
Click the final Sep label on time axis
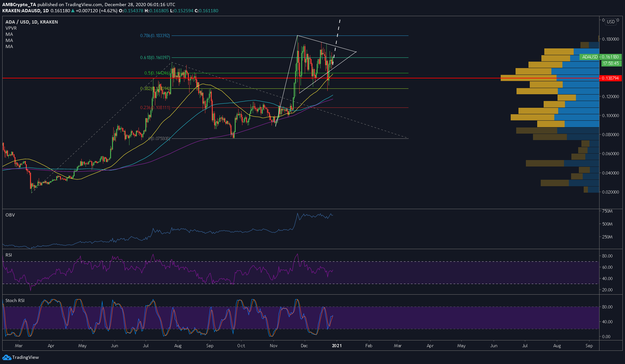click(x=589, y=346)
